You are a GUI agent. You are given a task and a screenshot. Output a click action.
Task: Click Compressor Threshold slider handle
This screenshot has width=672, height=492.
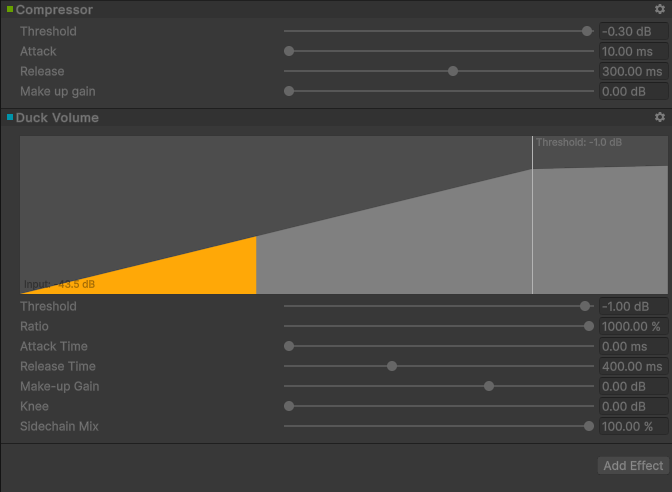click(587, 31)
